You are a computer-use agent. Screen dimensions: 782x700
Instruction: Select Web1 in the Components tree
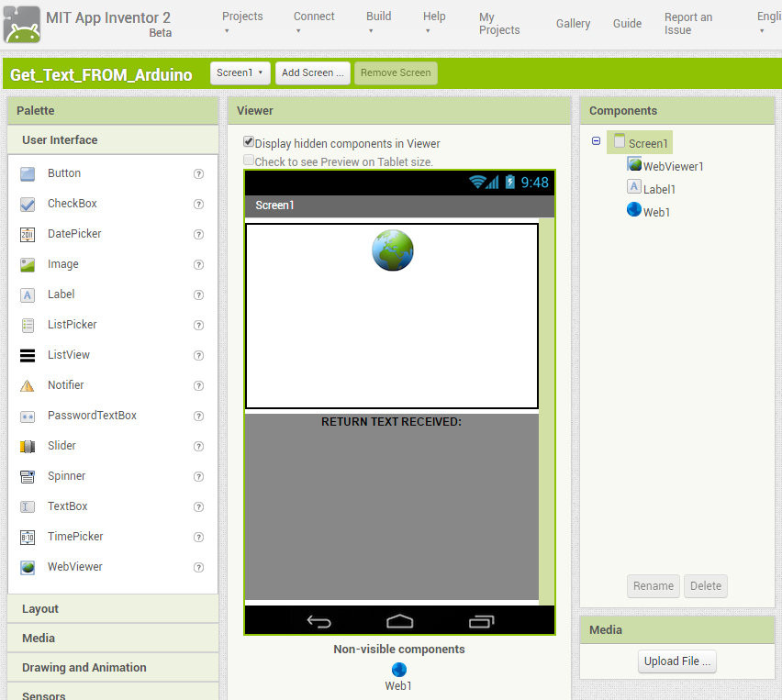[648, 211]
